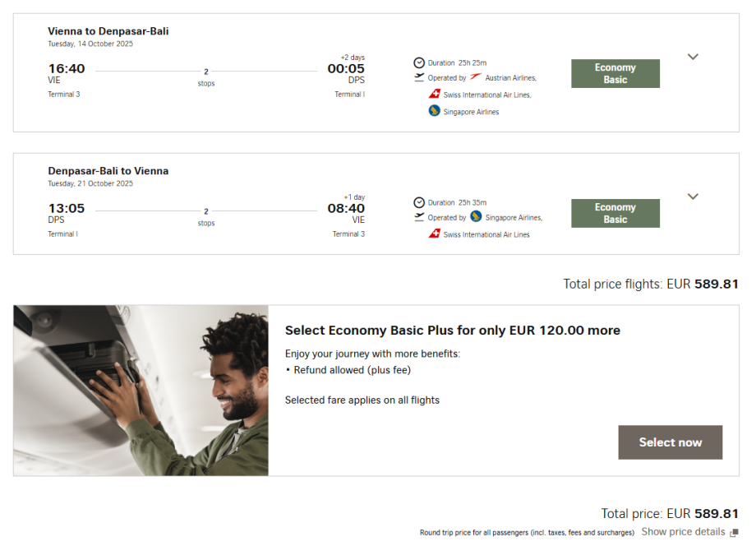Click the return flight '2 stops' indicator
Image resolution: width=756 pixels, height=546 pixels.
[206, 217]
